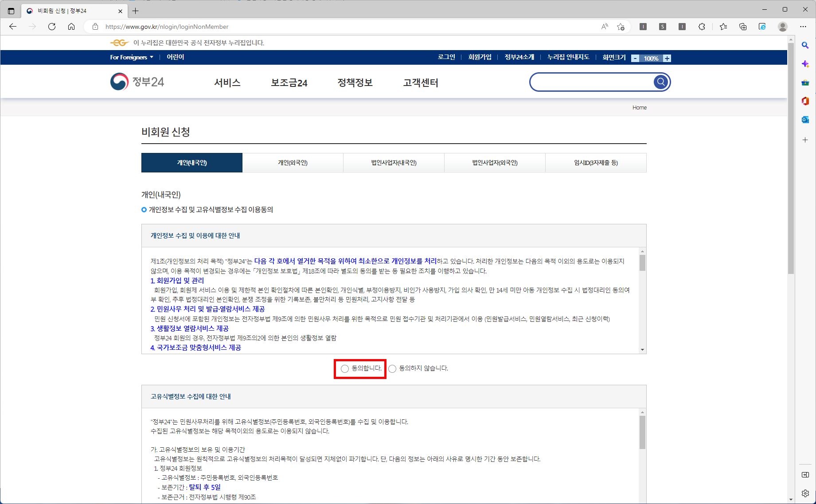
Task: Open 서비스 main menu
Action: pyautogui.click(x=227, y=82)
